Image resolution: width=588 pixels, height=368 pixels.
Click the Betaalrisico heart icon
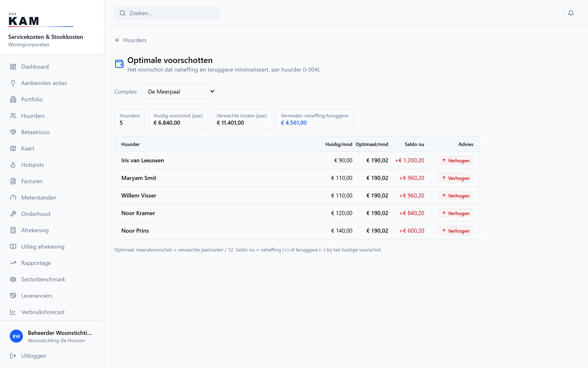(x=13, y=132)
